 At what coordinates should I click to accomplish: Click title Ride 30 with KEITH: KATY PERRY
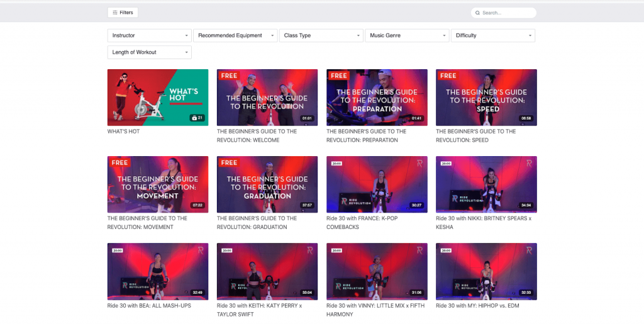pyautogui.click(x=259, y=310)
